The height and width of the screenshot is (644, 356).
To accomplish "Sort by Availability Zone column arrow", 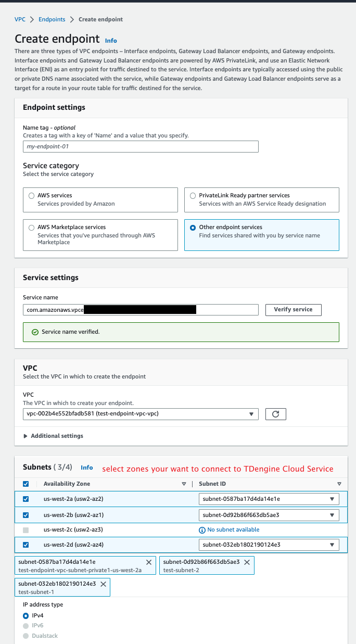I will (x=184, y=484).
